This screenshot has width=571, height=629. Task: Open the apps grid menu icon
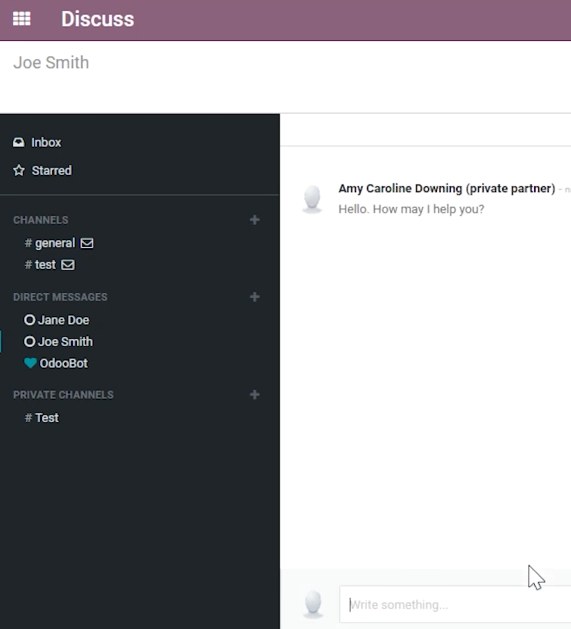(x=22, y=19)
